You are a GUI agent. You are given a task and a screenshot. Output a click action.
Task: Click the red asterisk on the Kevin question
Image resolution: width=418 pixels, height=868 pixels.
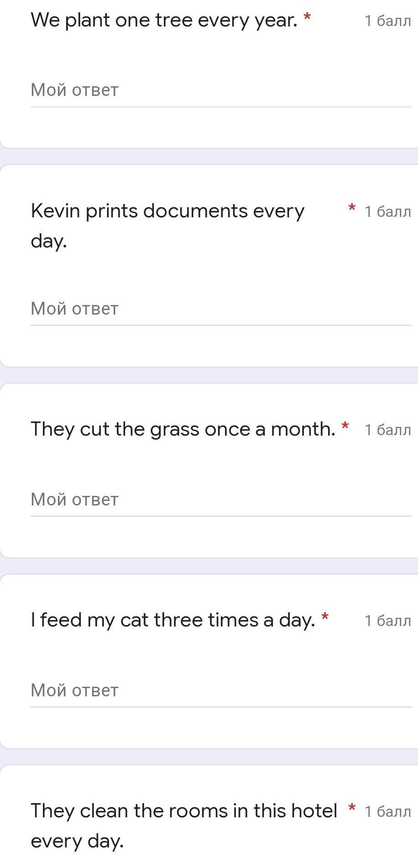352,209
